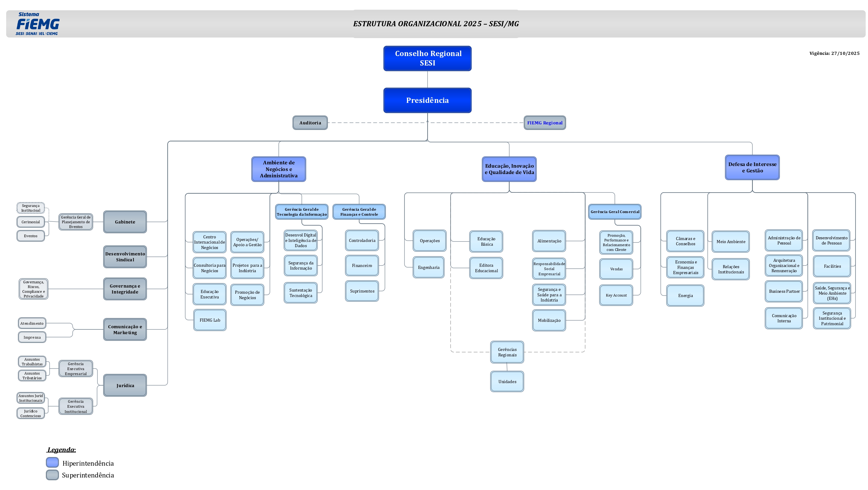868x490 pixels.
Task: Click the dotted Segurança Institucional box
Action: point(31,208)
